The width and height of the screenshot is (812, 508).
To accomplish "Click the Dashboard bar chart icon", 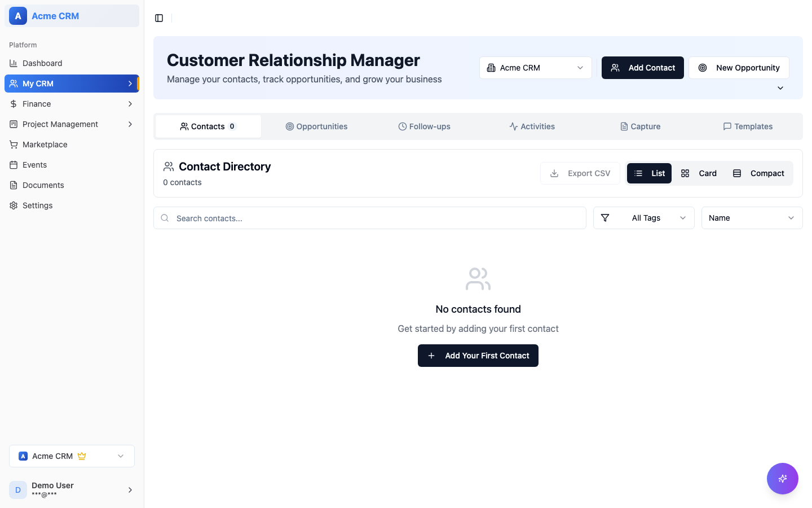I will click(x=14, y=63).
